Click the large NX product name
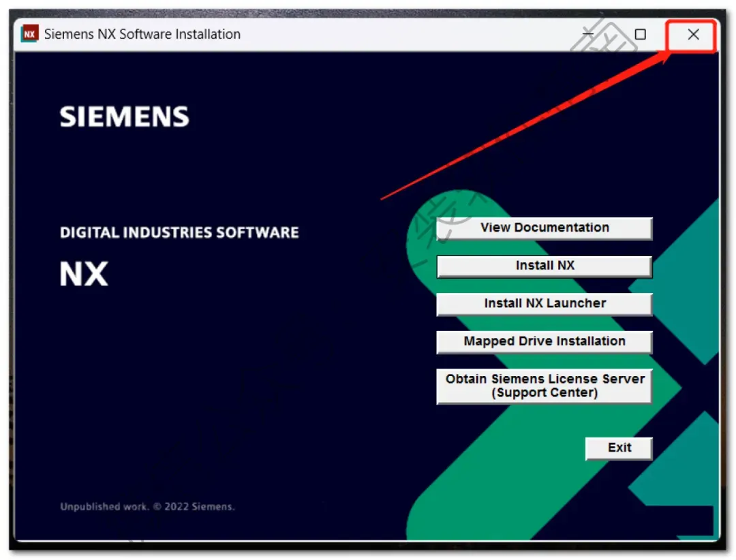Screen dimensions: 736x560 [x=84, y=274]
